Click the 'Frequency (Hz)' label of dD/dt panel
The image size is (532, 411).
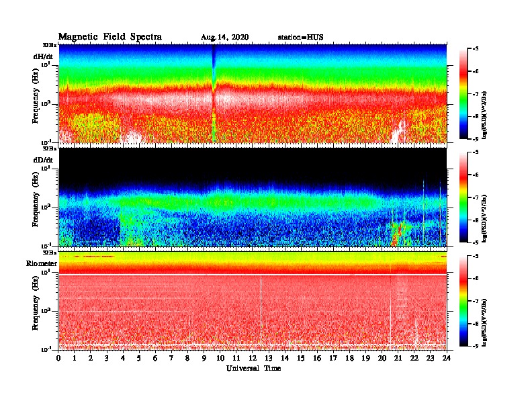(36, 199)
